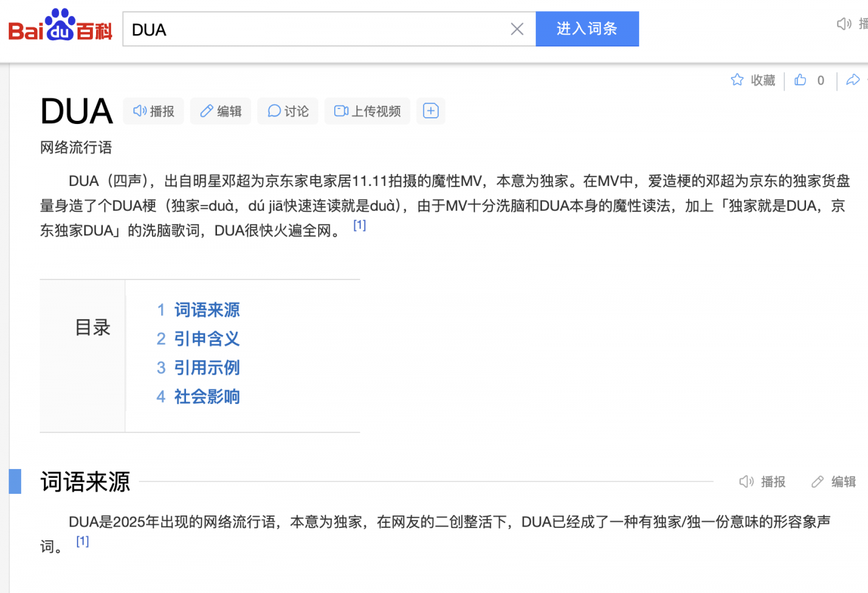Go to 社会影响 contents entry

(x=206, y=397)
